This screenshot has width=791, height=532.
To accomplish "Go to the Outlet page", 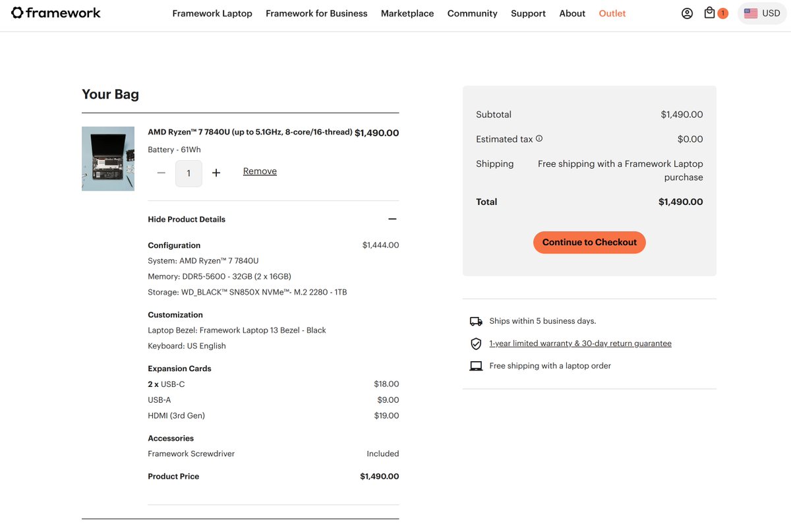I will pyautogui.click(x=612, y=13).
